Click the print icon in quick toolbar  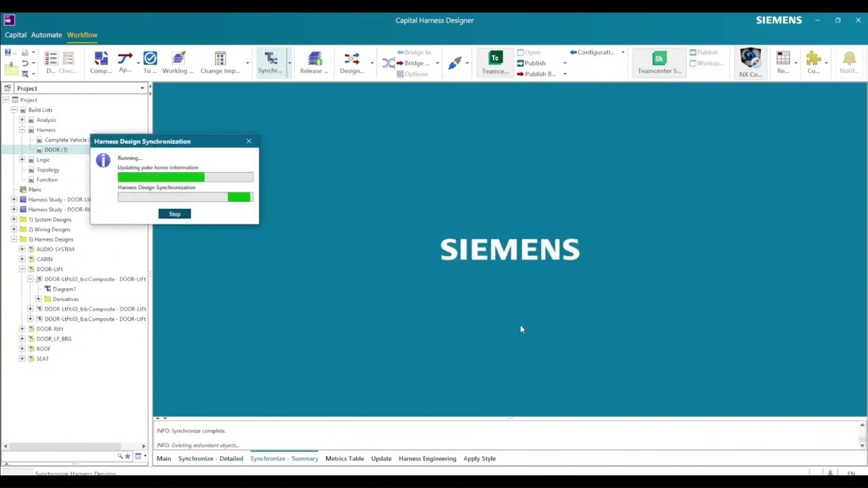point(25,52)
